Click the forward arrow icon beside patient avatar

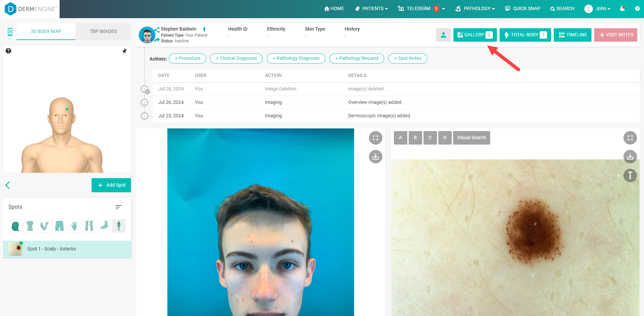pyautogui.click(x=157, y=40)
